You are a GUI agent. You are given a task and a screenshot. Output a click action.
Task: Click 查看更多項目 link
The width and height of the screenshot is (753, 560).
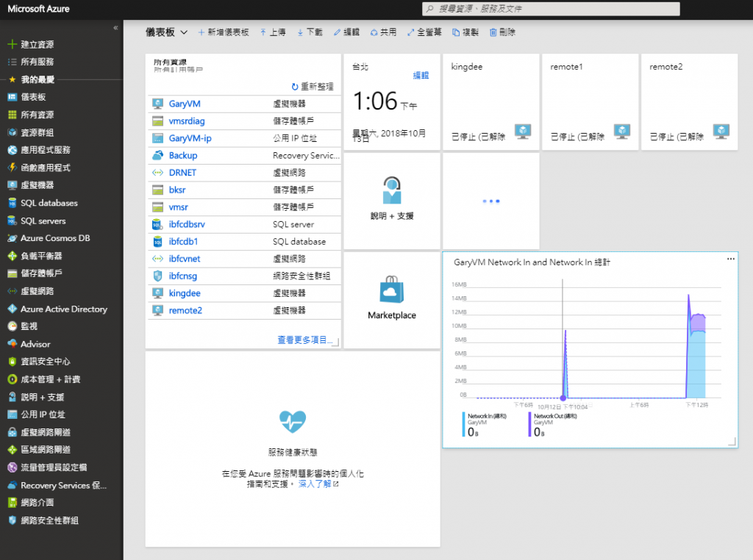point(305,340)
